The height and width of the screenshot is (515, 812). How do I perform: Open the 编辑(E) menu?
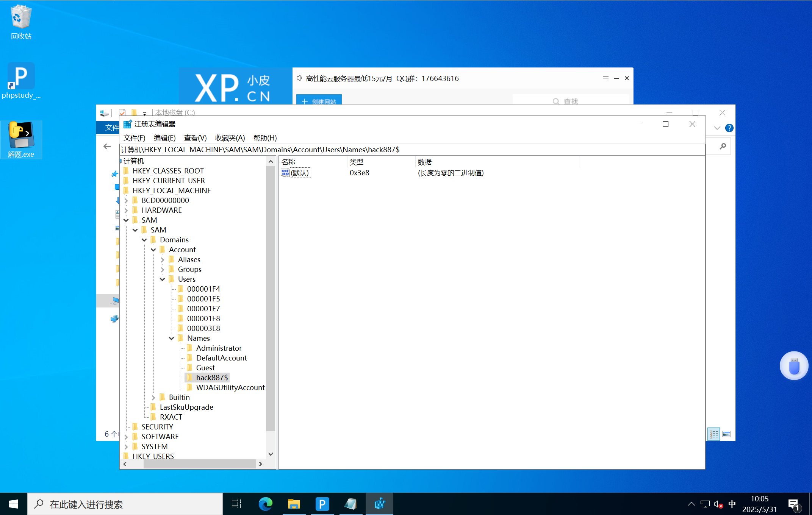[x=164, y=138]
